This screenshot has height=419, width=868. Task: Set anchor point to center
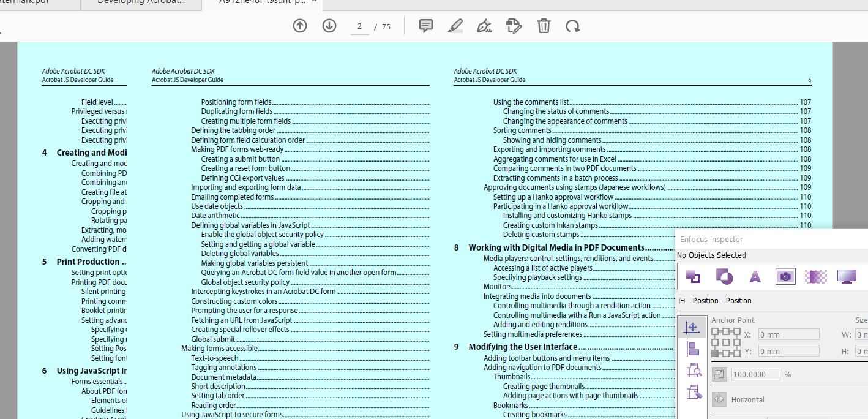726,342
